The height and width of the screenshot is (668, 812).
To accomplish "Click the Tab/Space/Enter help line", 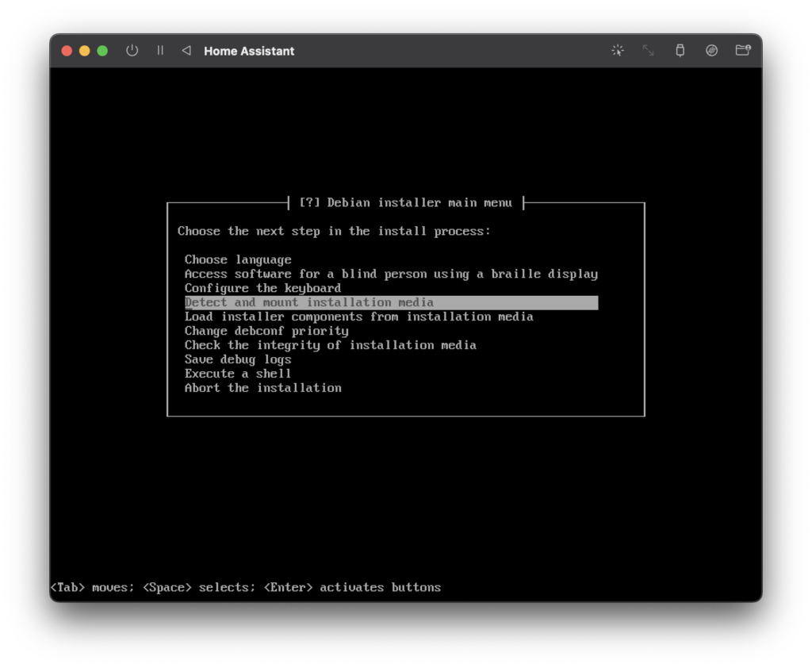I will tap(246, 587).
